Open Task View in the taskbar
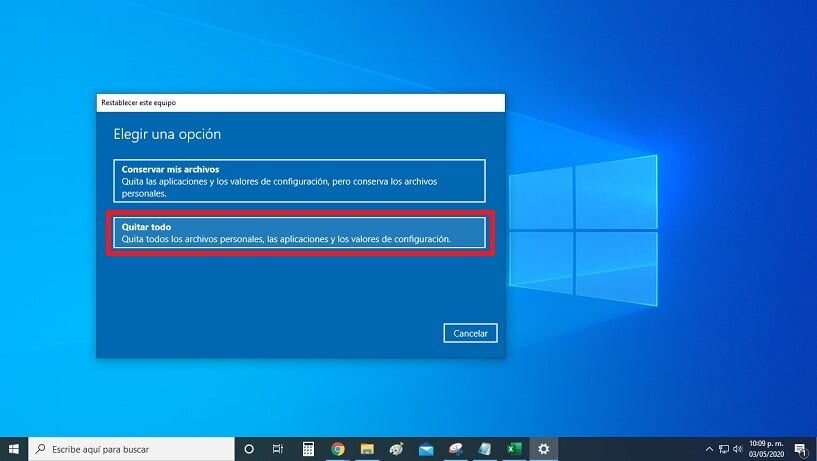The width and height of the screenshot is (817, 461). (278, 449)
